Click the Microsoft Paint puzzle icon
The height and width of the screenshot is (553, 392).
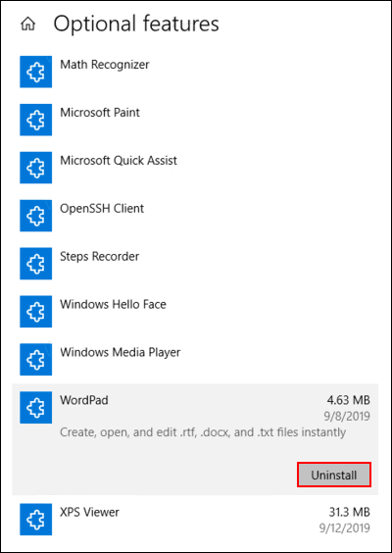pos(36,120)
